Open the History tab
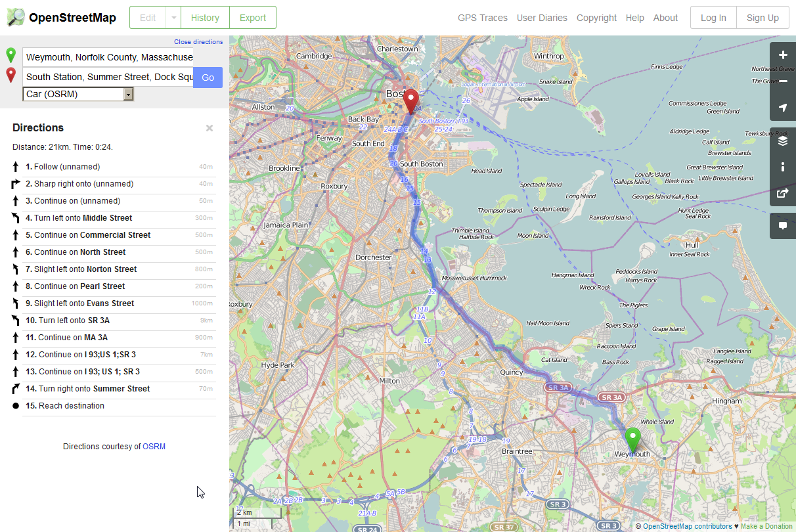The image size is (796, 532). pyautogui.click(x=205, y=18)
